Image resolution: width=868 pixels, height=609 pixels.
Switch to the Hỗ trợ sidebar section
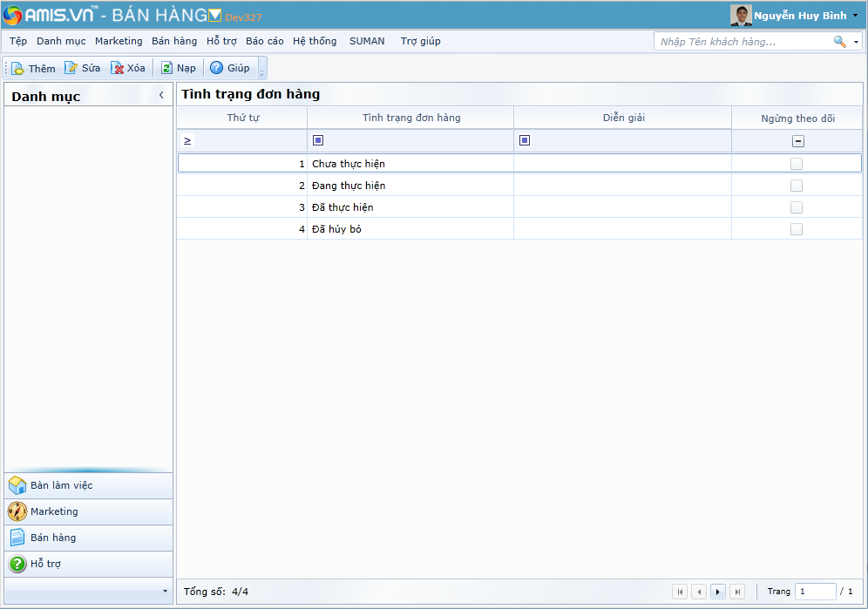pos(45,564)
